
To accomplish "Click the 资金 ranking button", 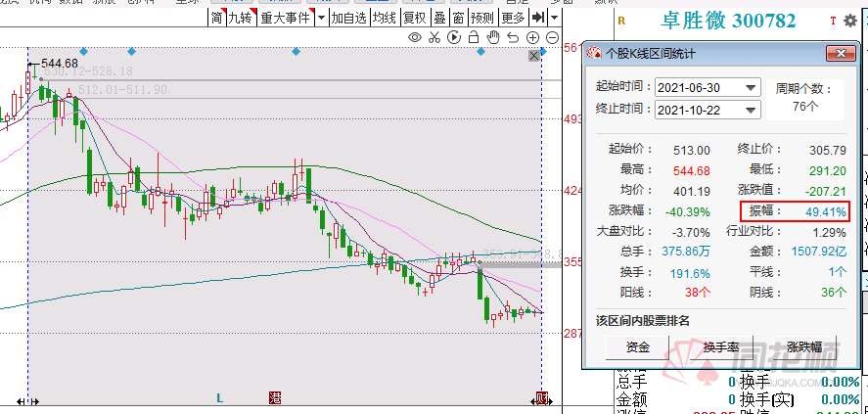I will [638, 347].
